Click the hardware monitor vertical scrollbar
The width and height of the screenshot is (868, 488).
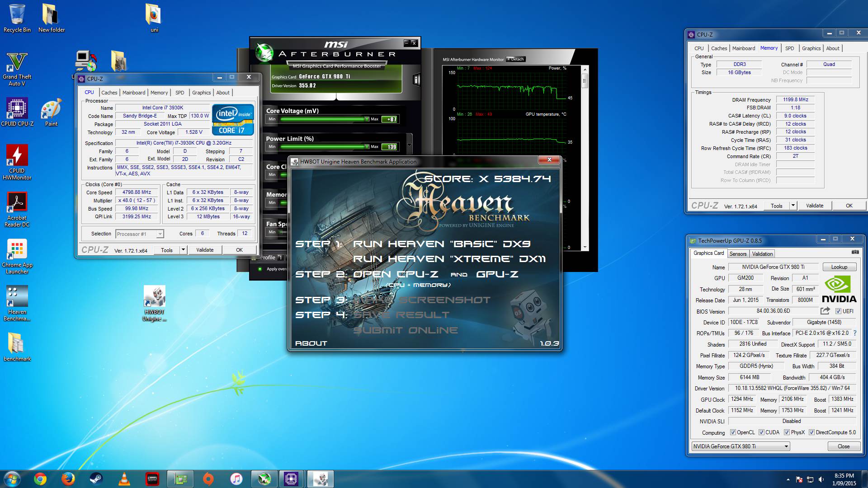[585, 158]
